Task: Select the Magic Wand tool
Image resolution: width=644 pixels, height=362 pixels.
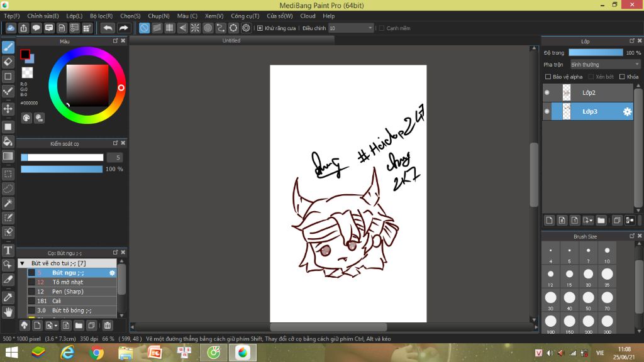Action: pyautogui.click(x=8, y=203)
